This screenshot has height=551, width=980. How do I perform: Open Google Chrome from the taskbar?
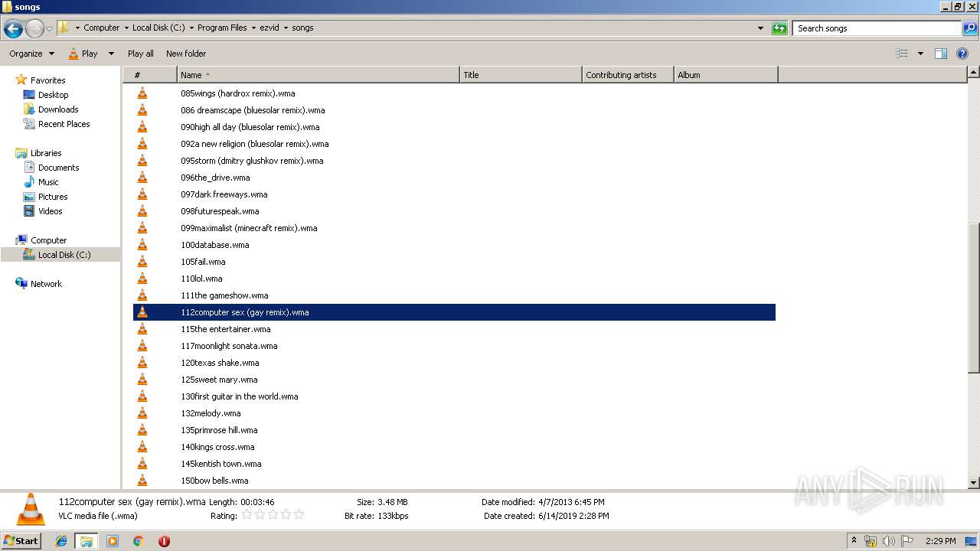pos(138,541)
